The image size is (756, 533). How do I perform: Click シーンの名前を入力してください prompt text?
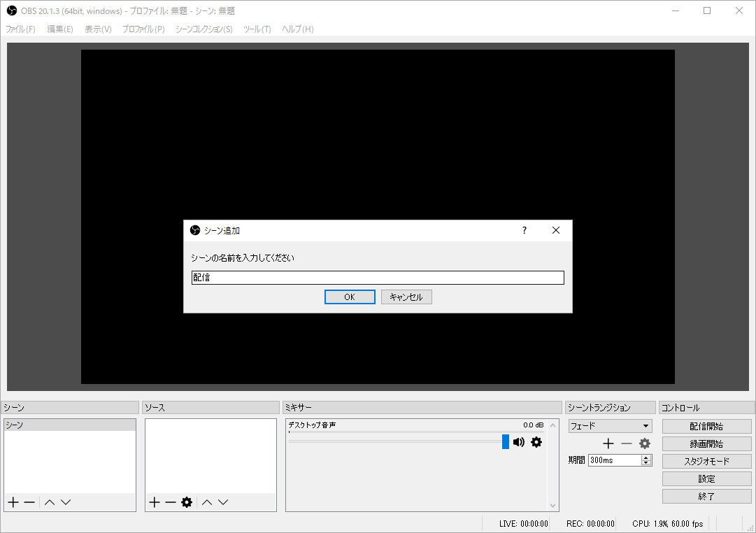(243, 258)
